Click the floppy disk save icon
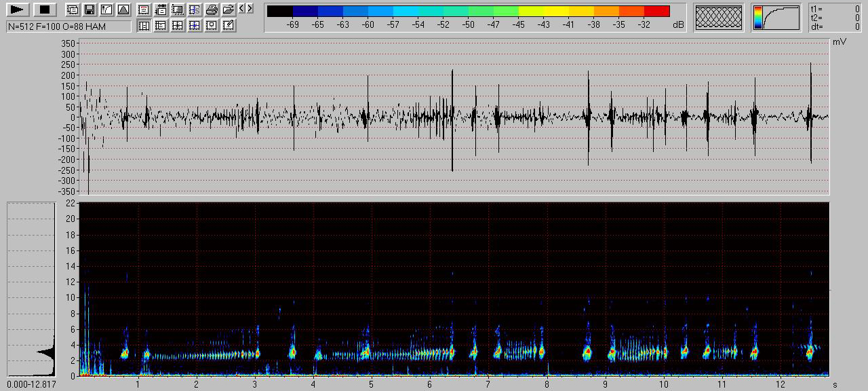 pyautogui.click(x=89, y=10)
